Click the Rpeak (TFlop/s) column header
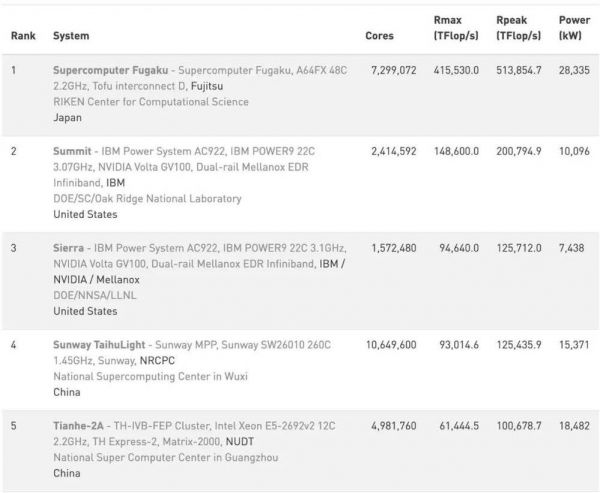This screenshot has width=600, height=493. pyautogui.click(x=517, y=29)
